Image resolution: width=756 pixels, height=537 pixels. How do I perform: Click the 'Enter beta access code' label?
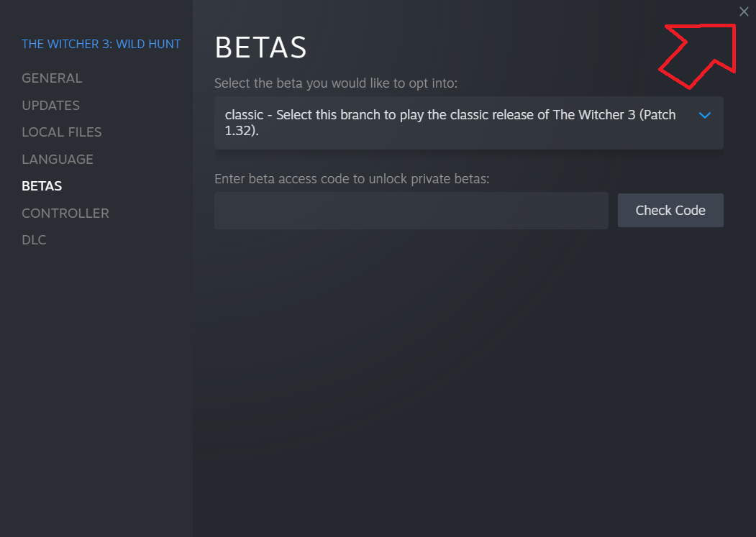(x=351, y=179)
